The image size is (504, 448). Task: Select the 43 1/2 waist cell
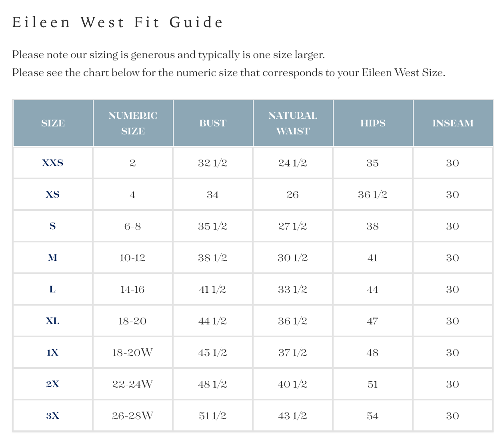click(292, 416)
